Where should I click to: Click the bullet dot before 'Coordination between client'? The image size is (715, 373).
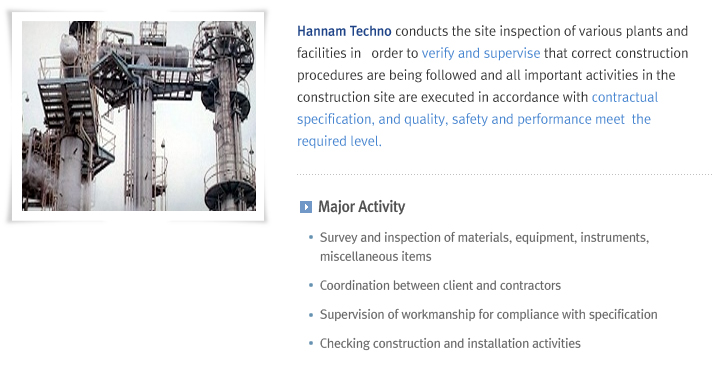tap(311, 285)
